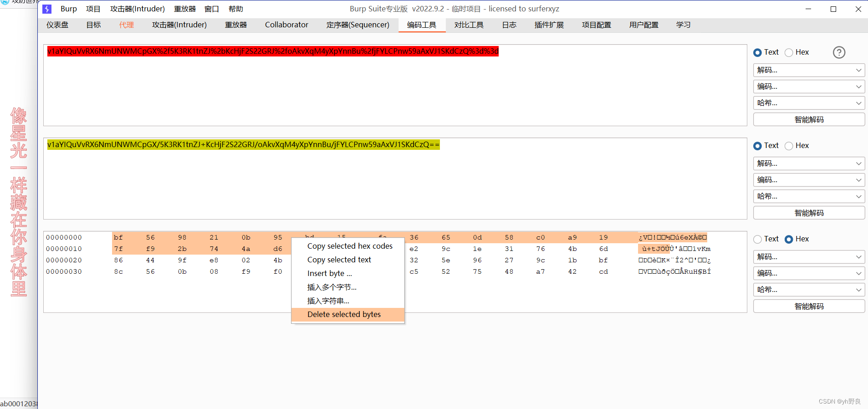This screenshot has height=409, width=868.
Task: Expand the 解码 dropdown in the third panel
Action: click(809, 257)
